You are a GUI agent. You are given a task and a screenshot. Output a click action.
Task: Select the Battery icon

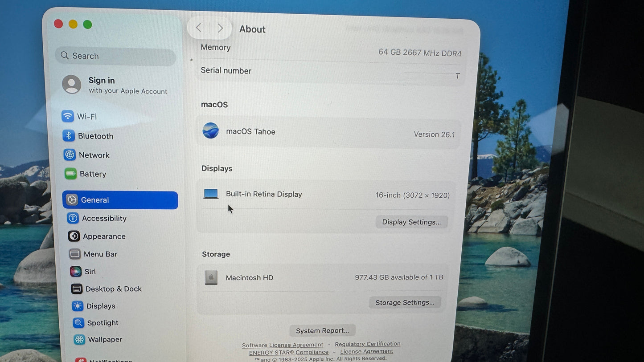click(x=70, y=174)
